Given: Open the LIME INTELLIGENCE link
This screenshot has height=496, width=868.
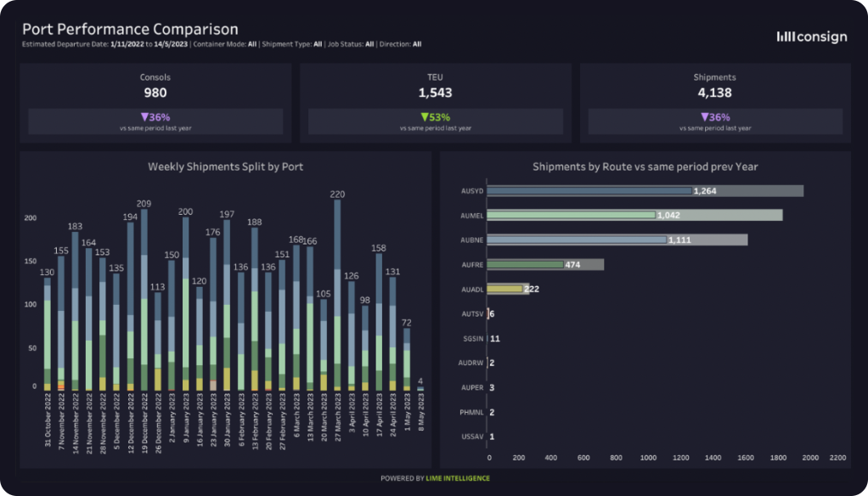Looking at the screenshot, I should coord(462,478).
